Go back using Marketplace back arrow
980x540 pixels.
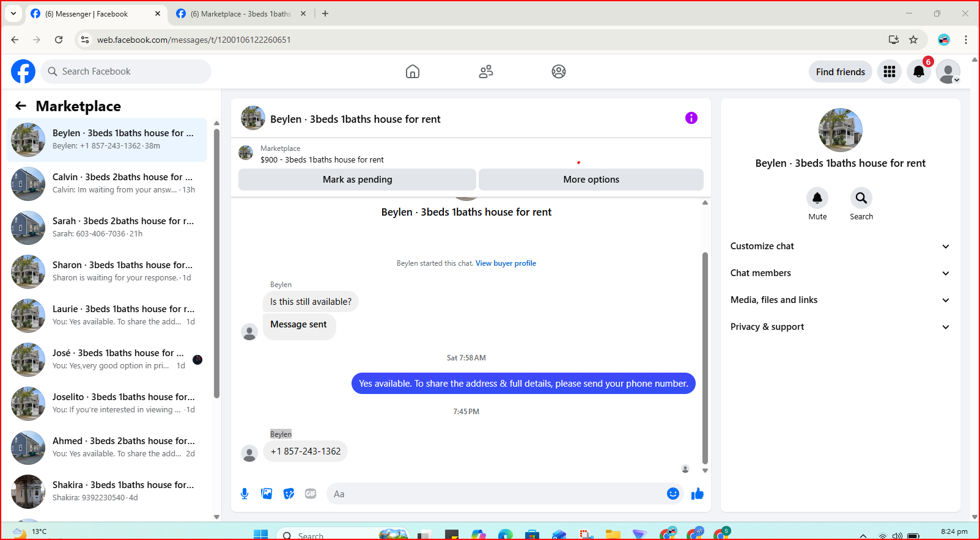[x=21, y=106]
